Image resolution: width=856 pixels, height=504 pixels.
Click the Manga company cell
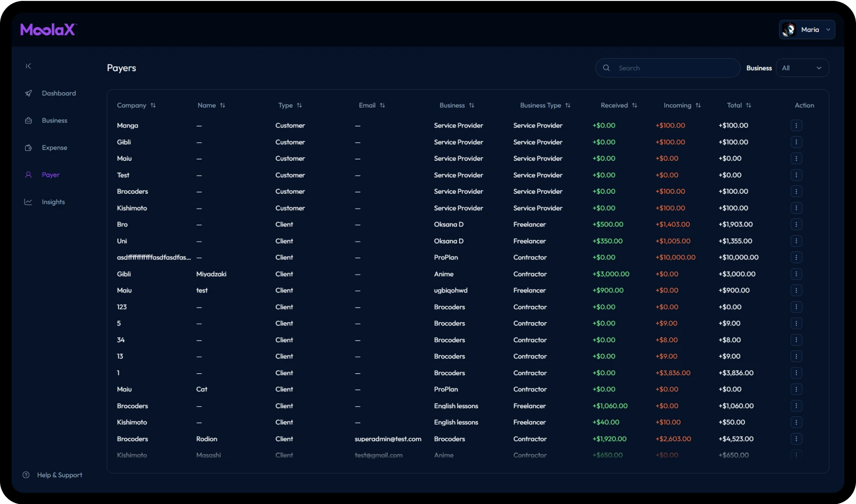[x=127, y=126]
